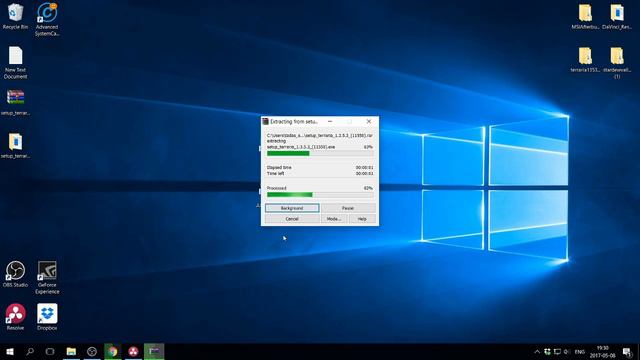Screen dimensions: 640x360
Task: Open the Action Center notifications
Action: pyautogui.click(x=627, y=352)
